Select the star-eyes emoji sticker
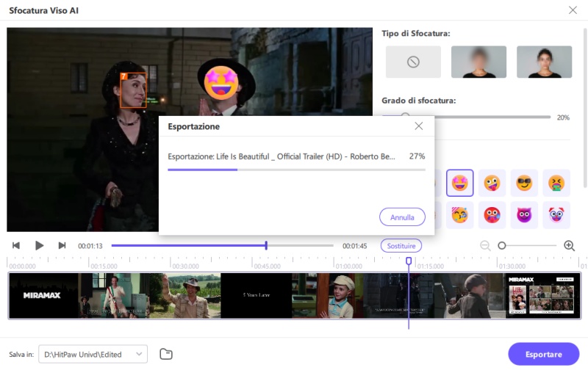 (x=460, y=183)
